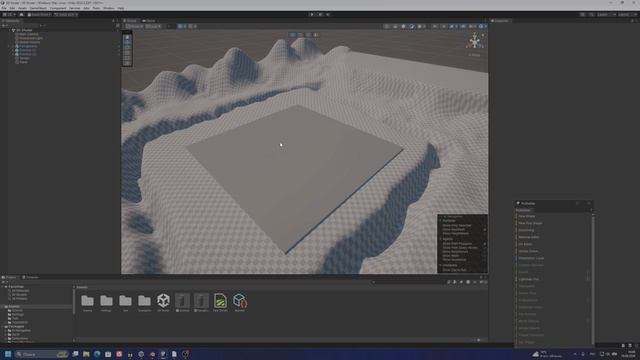Open the account dropdown in the top toolbar
Screen dimensions: 640x360
10,14
